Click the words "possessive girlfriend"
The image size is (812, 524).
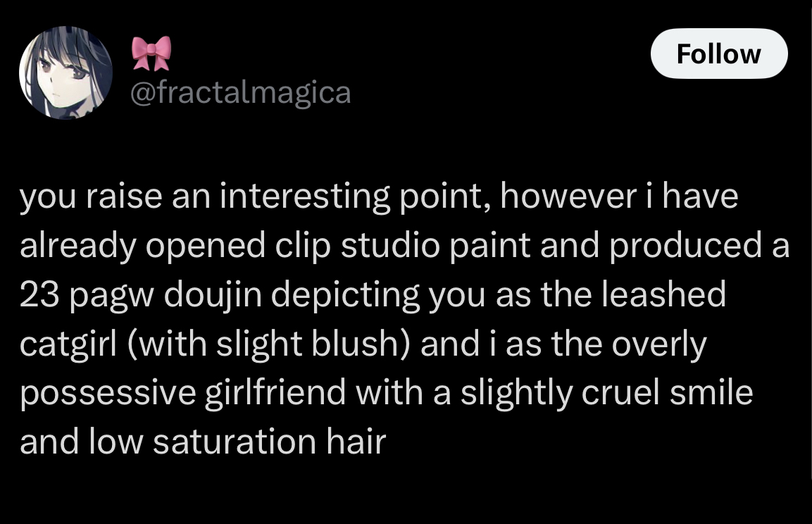183,392
